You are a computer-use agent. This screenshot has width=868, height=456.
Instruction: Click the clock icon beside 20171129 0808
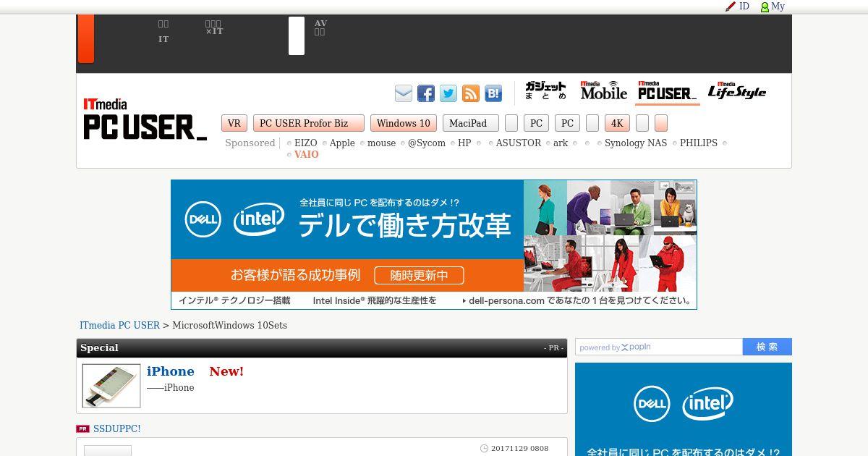[x=485, y=449]
